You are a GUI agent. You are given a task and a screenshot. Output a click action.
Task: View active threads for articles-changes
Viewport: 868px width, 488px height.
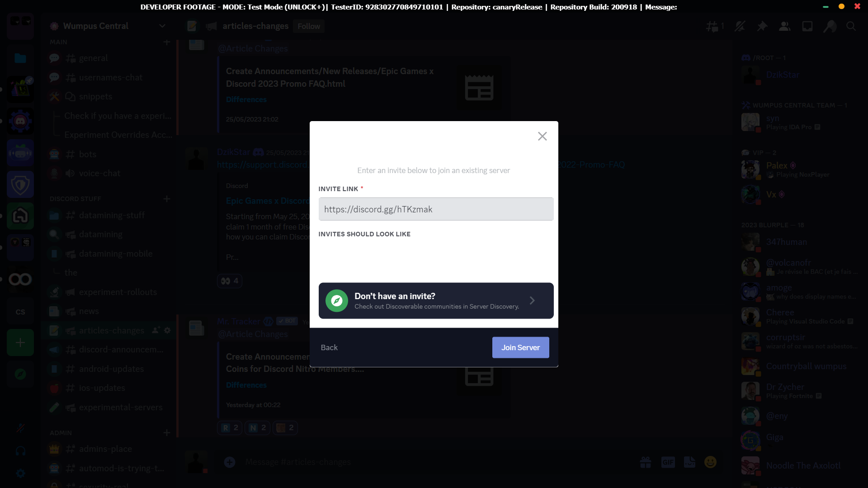pyautogui.click(x=713, y=26)
